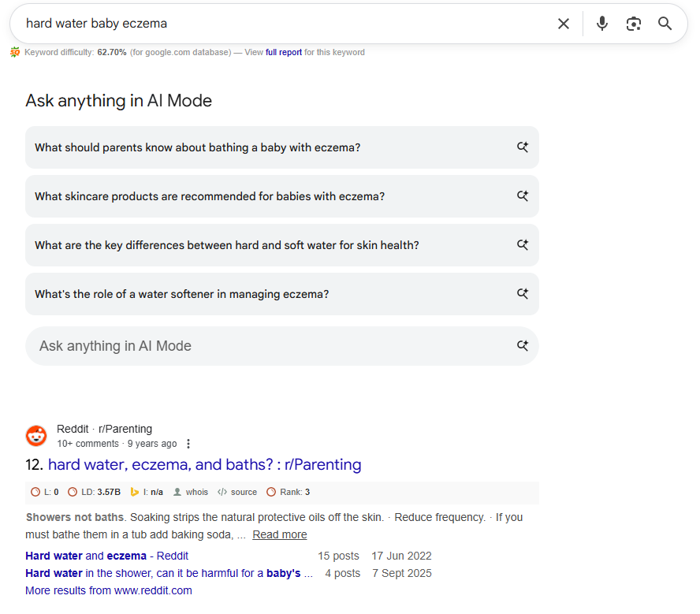Image resolution: width=700 pixels, height=614 pixels.
Task: Expand snippet with Read more
Action: point(280,534)
